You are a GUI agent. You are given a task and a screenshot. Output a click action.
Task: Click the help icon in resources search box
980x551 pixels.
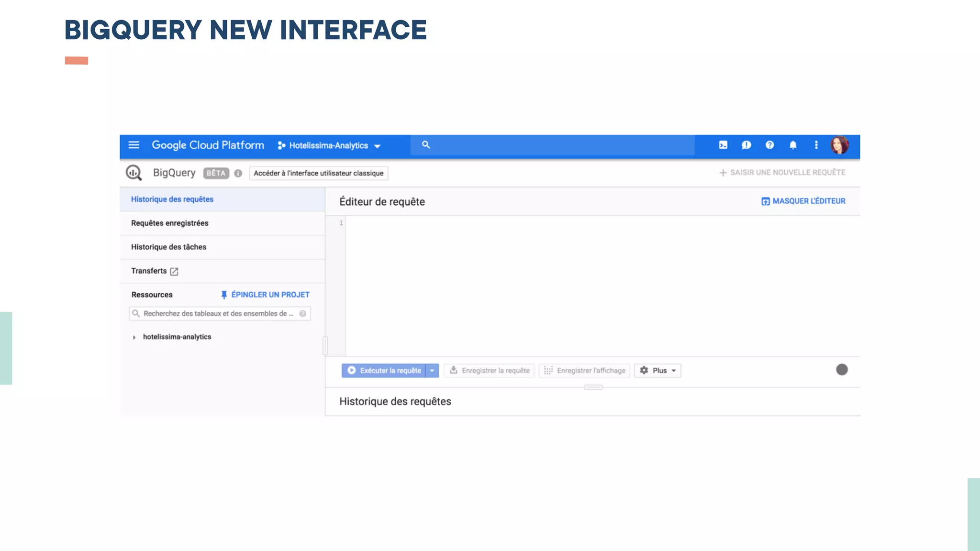coord(303,314)
